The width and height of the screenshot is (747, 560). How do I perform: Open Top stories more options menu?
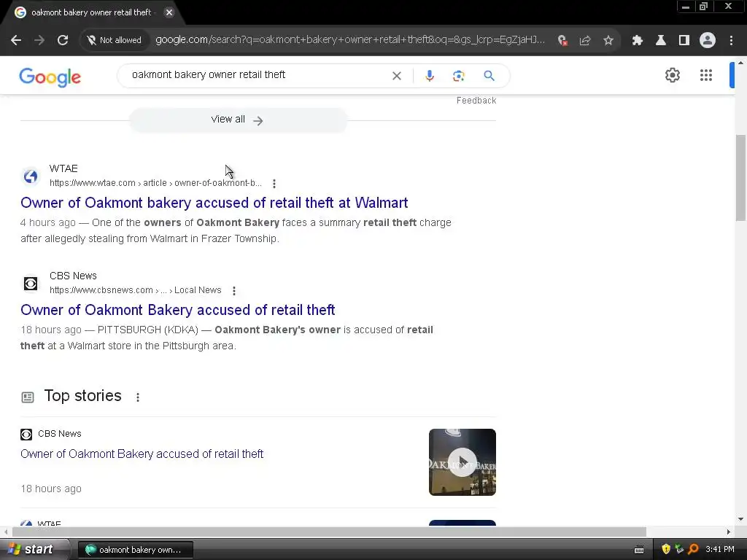coord(138,397)
